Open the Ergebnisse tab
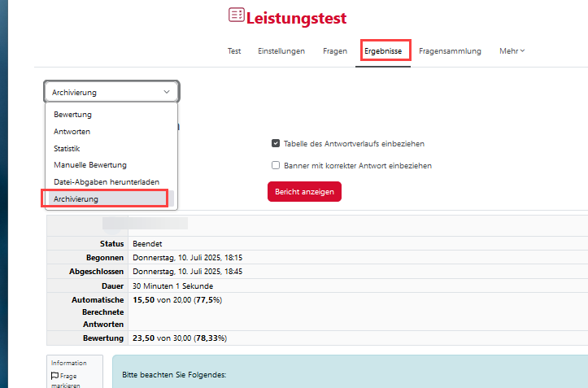Viewport: 588px width, 388px height. pos(383,51)
